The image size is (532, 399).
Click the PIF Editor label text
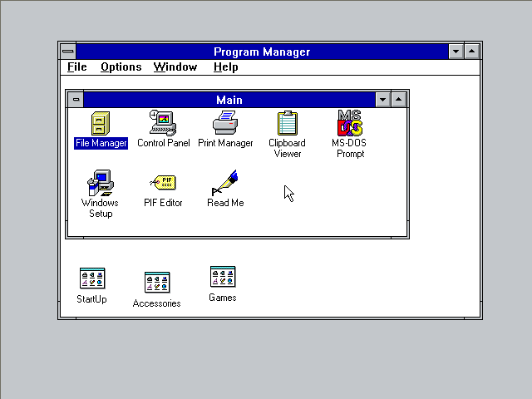click(163, 203)
